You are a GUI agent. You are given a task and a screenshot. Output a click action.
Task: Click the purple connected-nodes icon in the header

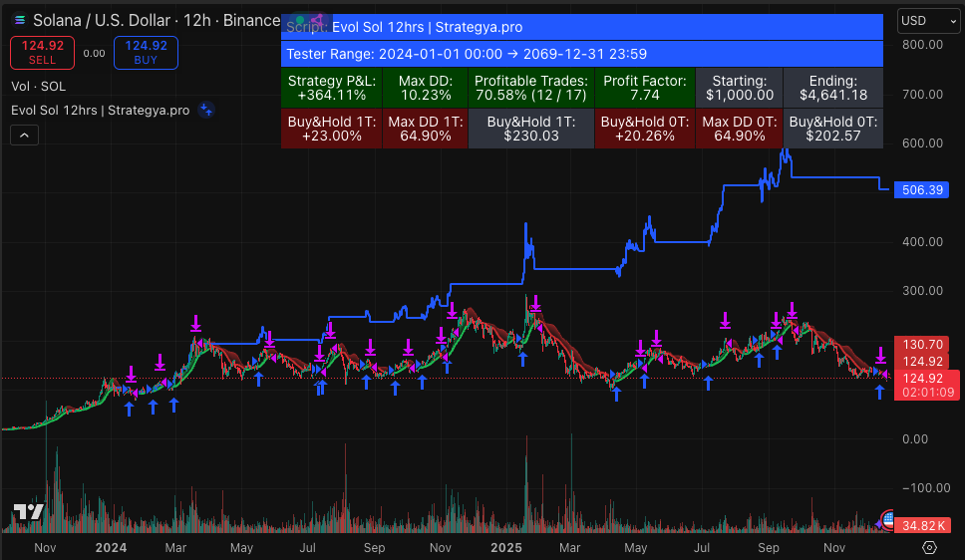317,20
